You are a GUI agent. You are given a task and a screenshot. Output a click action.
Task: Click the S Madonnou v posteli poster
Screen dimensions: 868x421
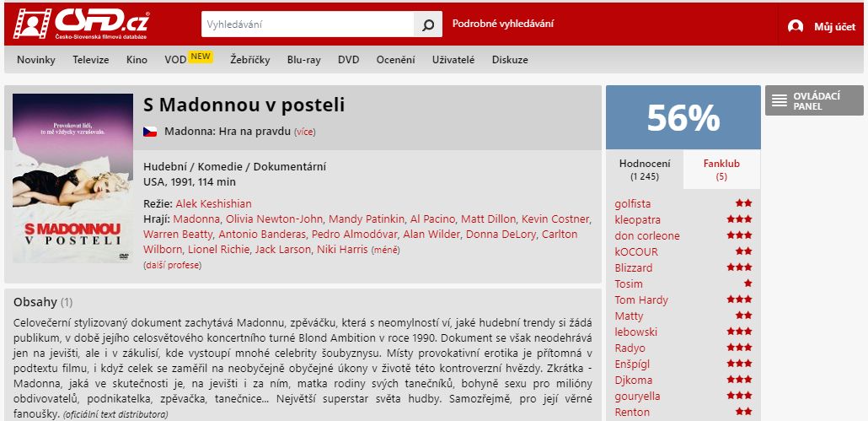73,178
